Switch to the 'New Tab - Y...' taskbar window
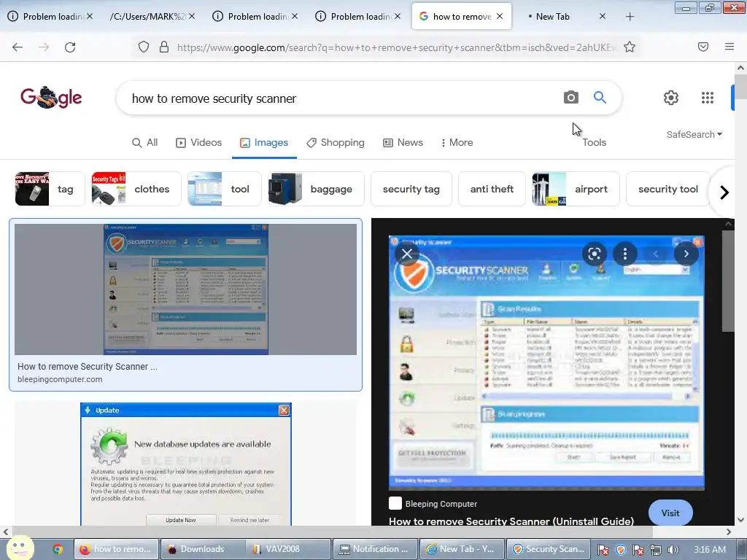The height and width of the screenshot is (560, 747). pos(462,549)
